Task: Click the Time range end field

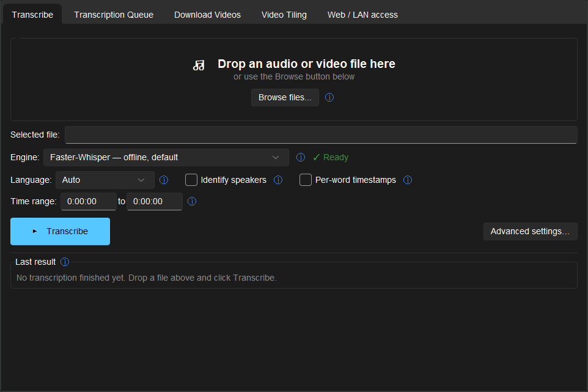Action: click(155, 201)
